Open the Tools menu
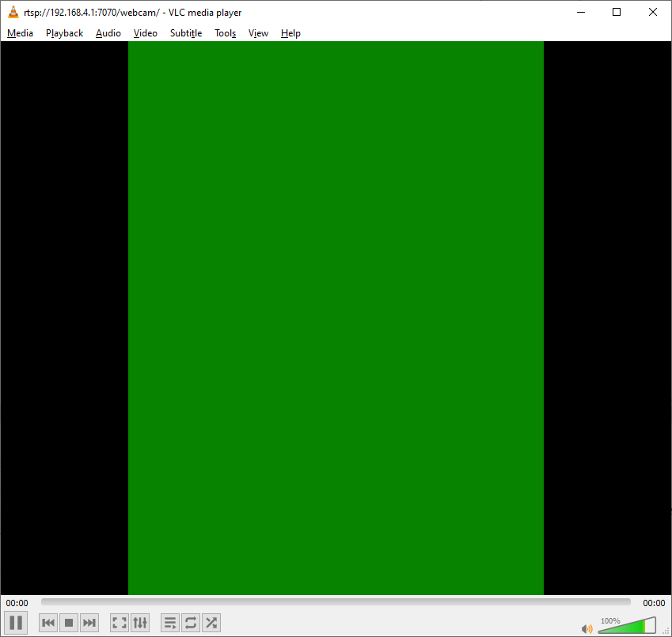The width and height of the screenshot is (672, 637). coord(225,33)
